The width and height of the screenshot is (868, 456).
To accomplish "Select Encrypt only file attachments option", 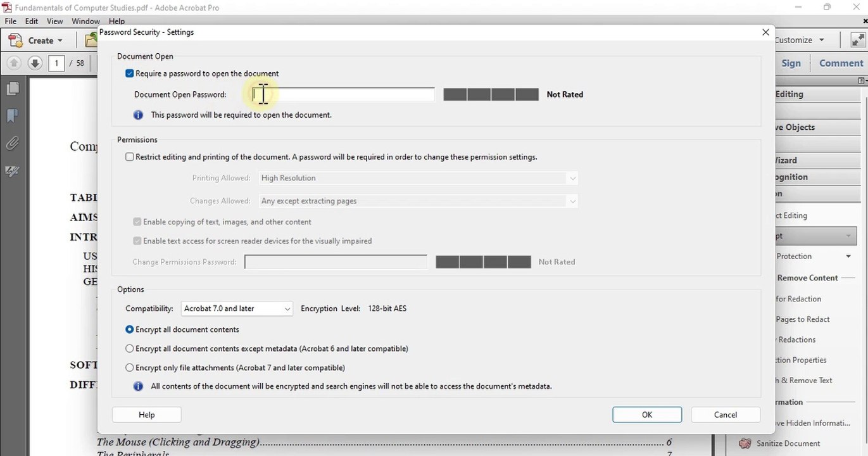I will tap(130, 367).
